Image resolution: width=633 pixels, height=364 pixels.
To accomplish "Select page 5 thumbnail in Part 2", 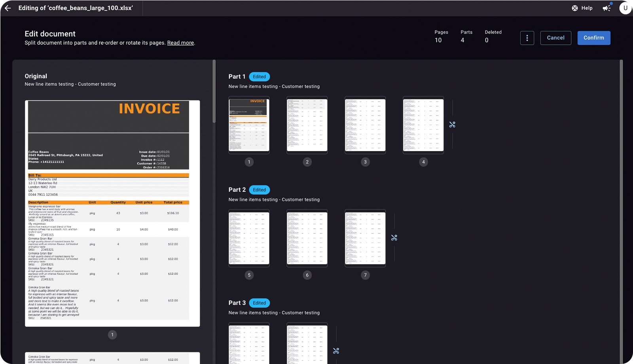I will (249, 238).
